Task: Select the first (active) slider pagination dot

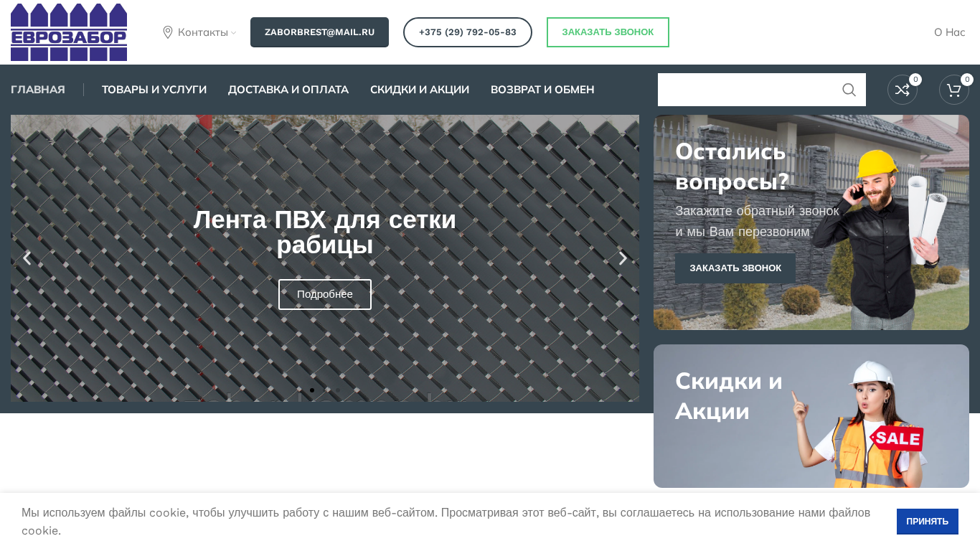Action: pyautogui.click(x=312, y=390)
